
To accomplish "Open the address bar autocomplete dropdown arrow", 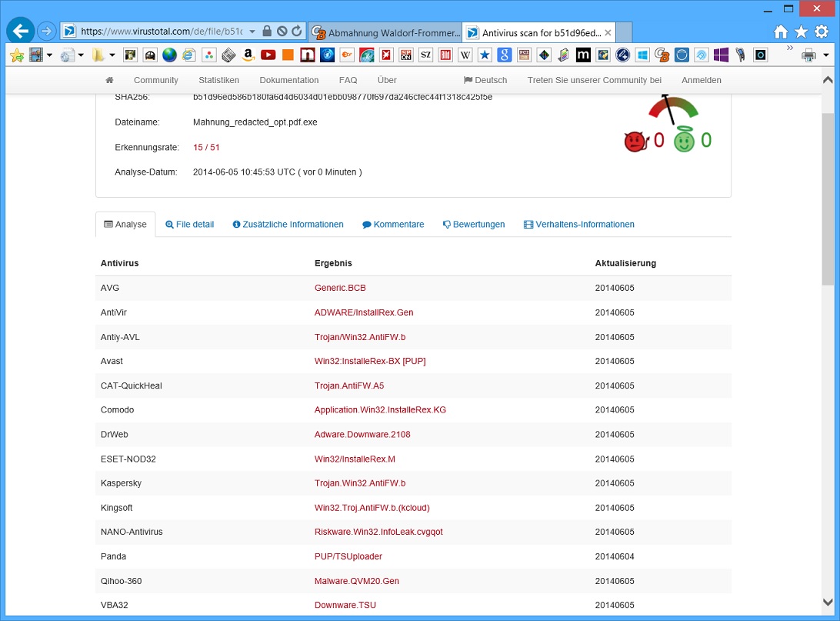I will pyautogui.click(x=252, y=32).
